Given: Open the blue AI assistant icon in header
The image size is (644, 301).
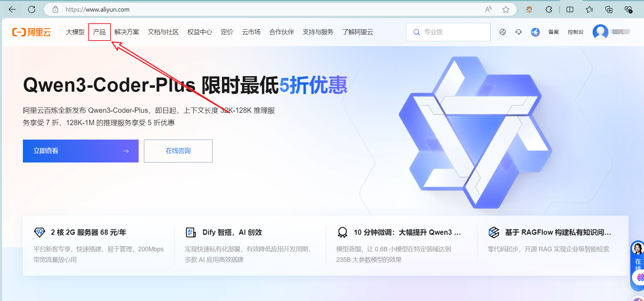Looking at the screenshot, I should (535, 32).
